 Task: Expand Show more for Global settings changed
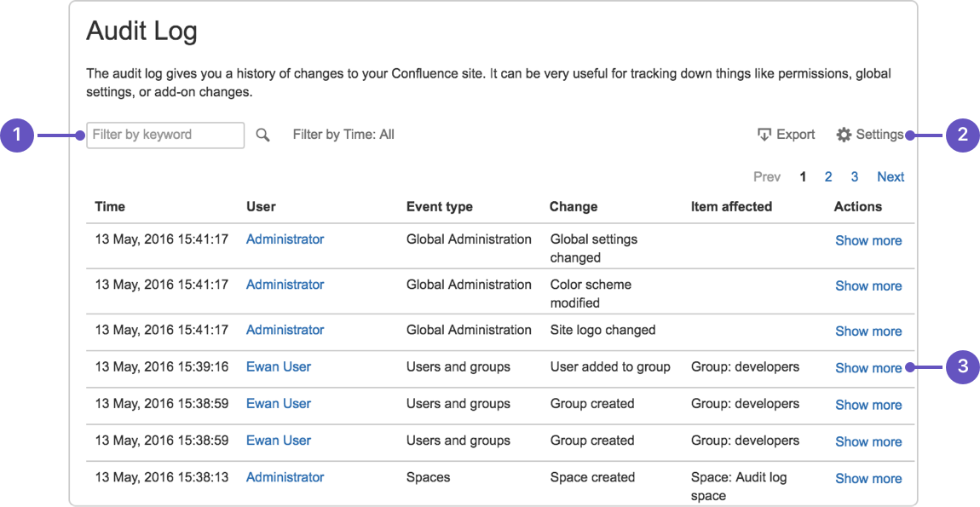click(868, 241)
